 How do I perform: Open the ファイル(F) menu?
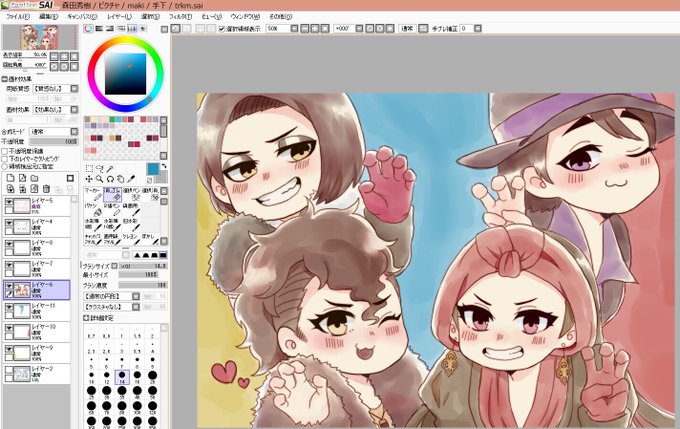tap(17, 16)
